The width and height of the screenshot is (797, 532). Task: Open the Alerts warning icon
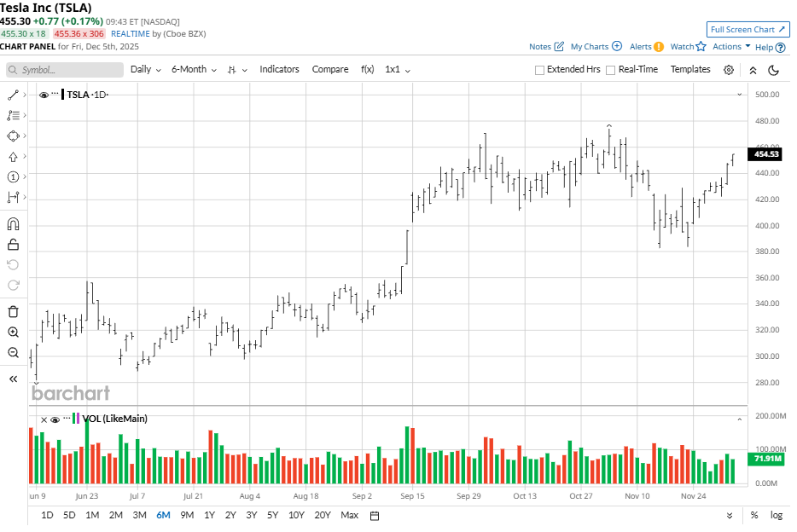coord(658,47)
